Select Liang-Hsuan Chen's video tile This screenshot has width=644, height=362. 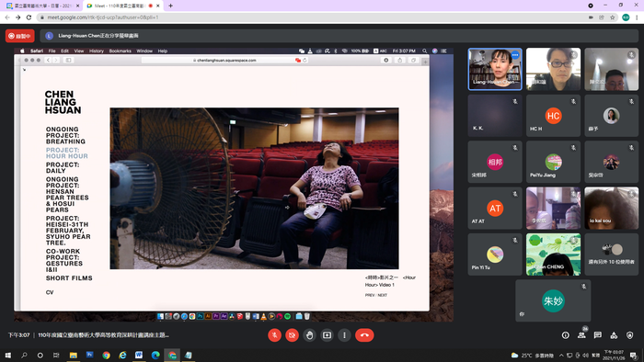tap(495, 69)
